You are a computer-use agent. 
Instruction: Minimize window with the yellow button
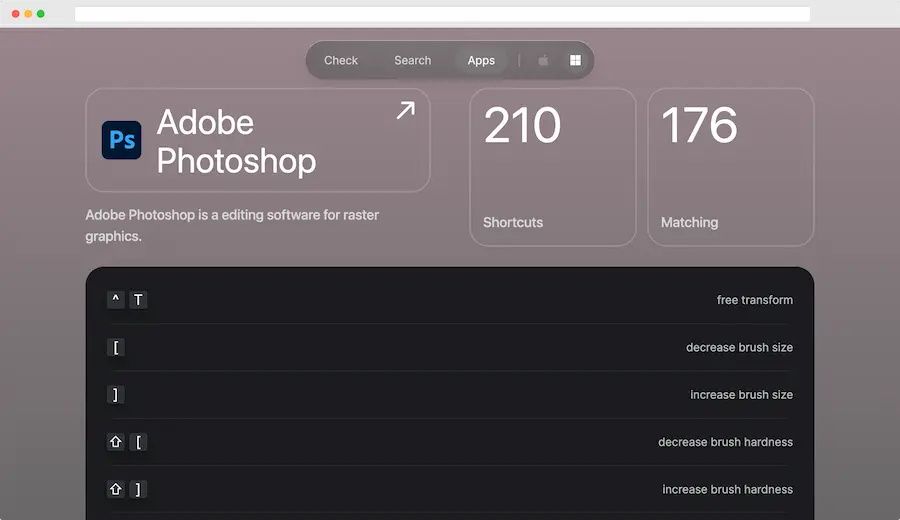click(28, 14)
